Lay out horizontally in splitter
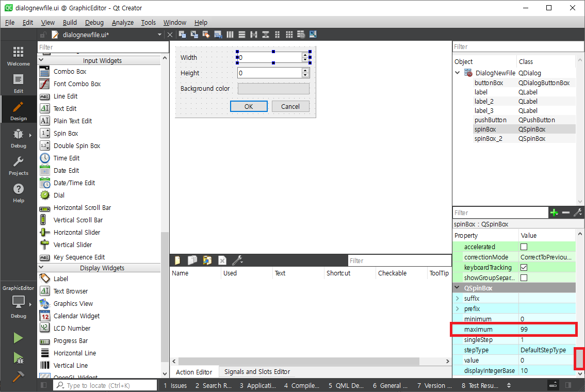The height and width of the screenshot is (392, 585). pos(254,35)
